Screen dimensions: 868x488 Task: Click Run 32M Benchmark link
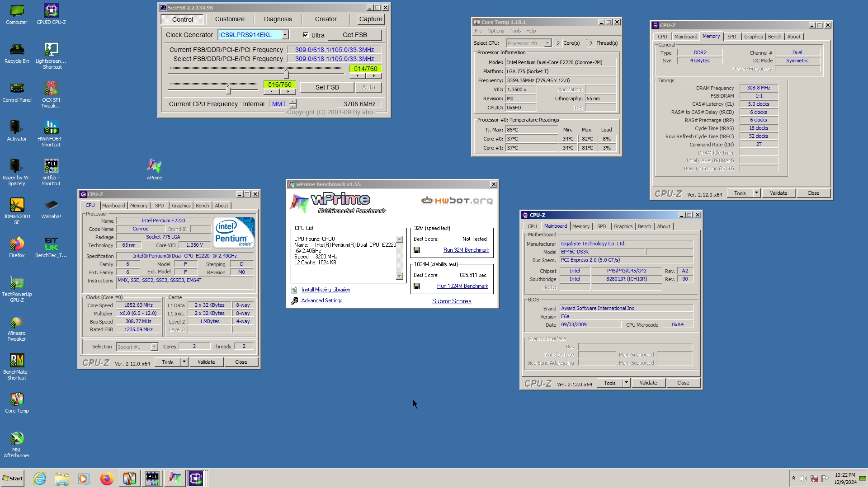(x=466, y=250)
